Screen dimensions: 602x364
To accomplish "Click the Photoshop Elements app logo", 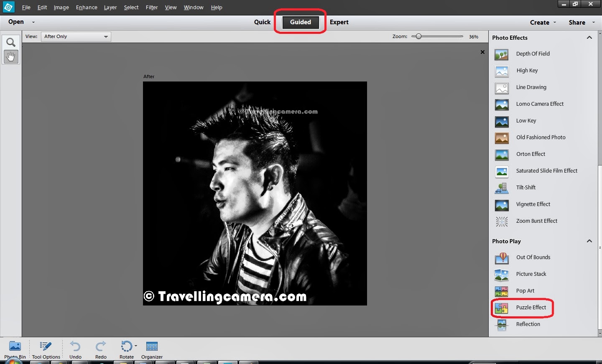I will [x=8, y=7].
